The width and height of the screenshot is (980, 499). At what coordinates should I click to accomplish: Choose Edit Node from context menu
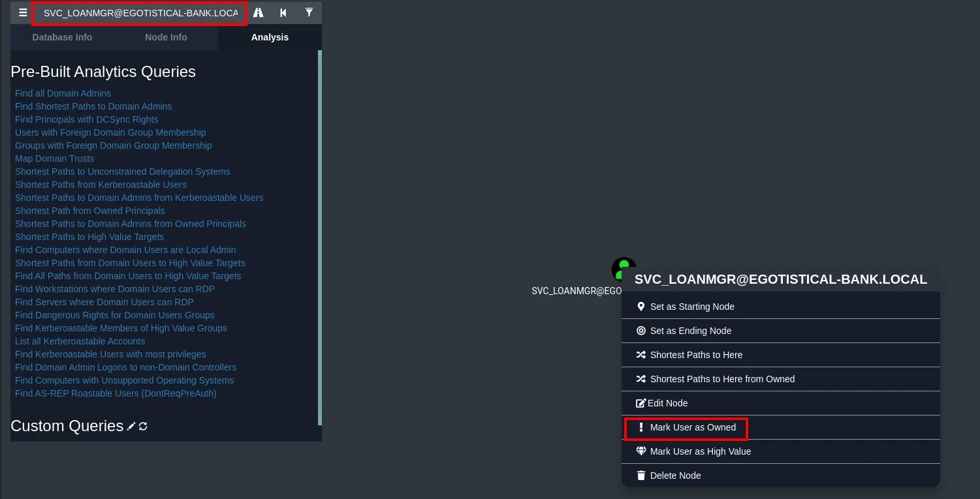pyautogui.click(x=781, y=403)
